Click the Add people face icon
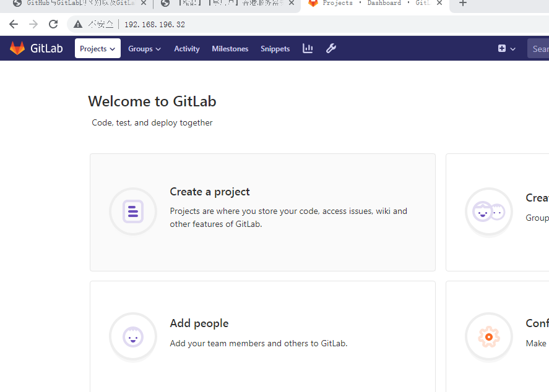This screenshot has width=549, height=392. tap(133, 336)
